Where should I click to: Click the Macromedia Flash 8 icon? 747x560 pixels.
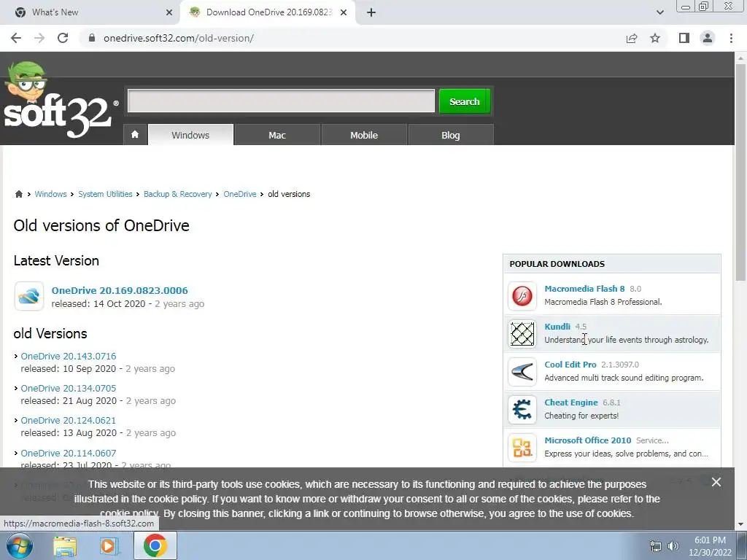(522, 296)
